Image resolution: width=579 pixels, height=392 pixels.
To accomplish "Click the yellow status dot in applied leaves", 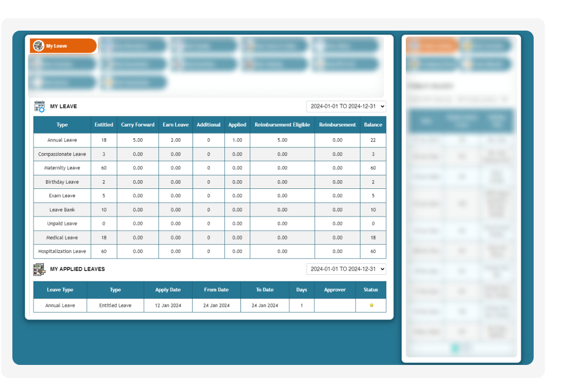I will (x=371, y=305).
